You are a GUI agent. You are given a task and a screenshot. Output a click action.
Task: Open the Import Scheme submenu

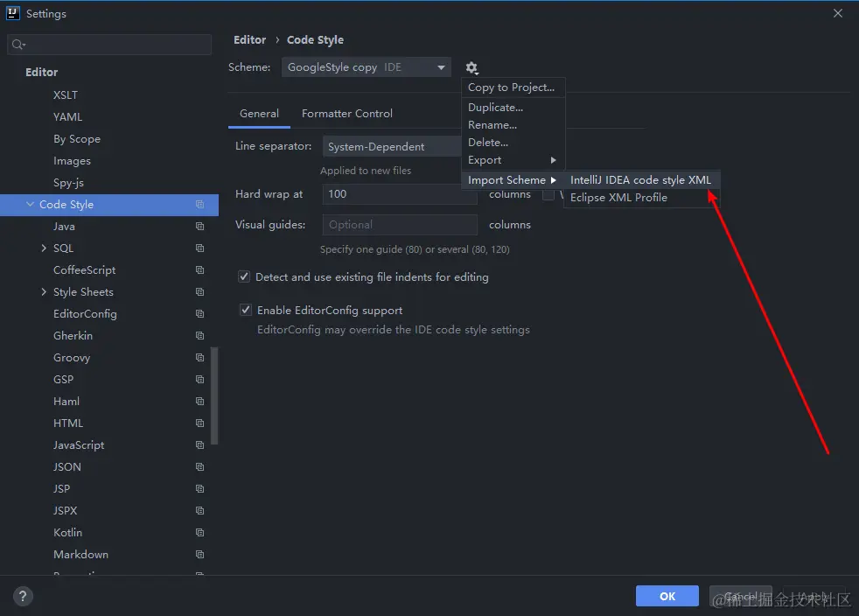[x=513, y=179]
